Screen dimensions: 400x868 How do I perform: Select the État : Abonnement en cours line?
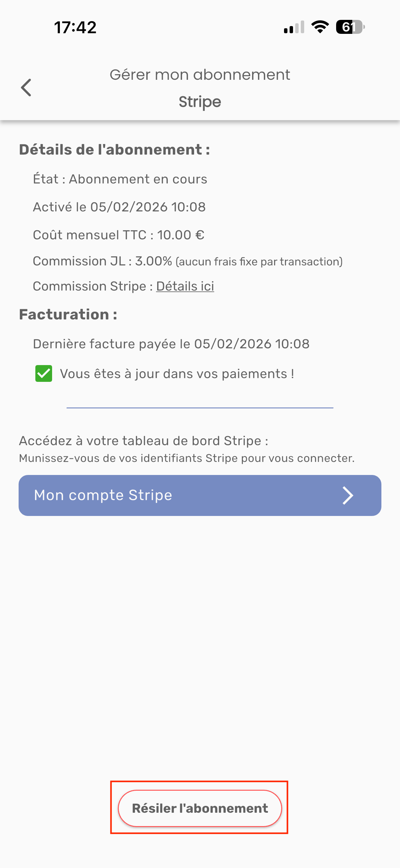(120, 179)
